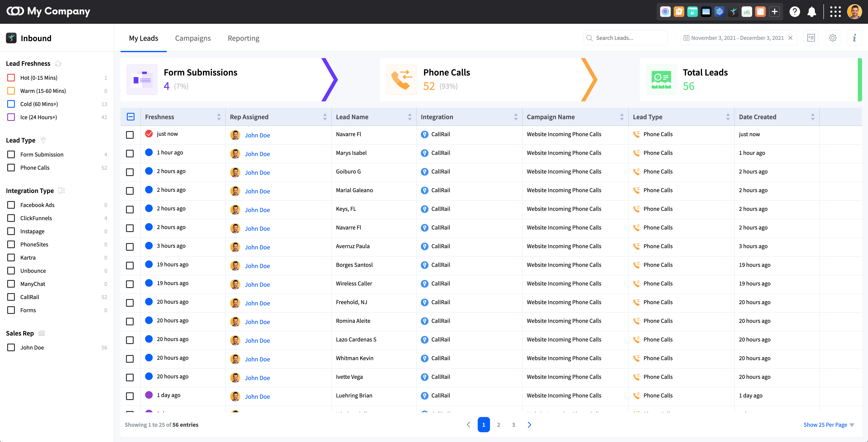868x442 pixels.
Task: Open table settings gear icon
Action: pyautogui.click(x=833, y=38)
